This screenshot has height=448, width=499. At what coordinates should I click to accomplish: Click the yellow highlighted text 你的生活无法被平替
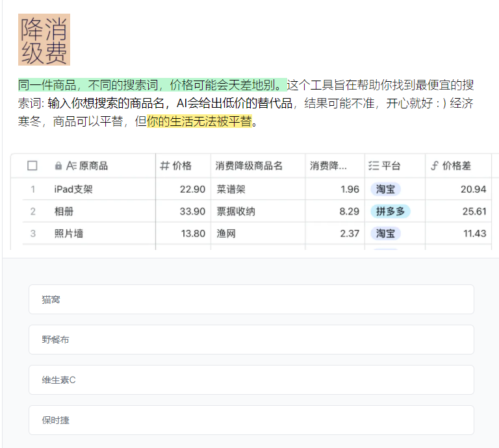tap(199, 121)
